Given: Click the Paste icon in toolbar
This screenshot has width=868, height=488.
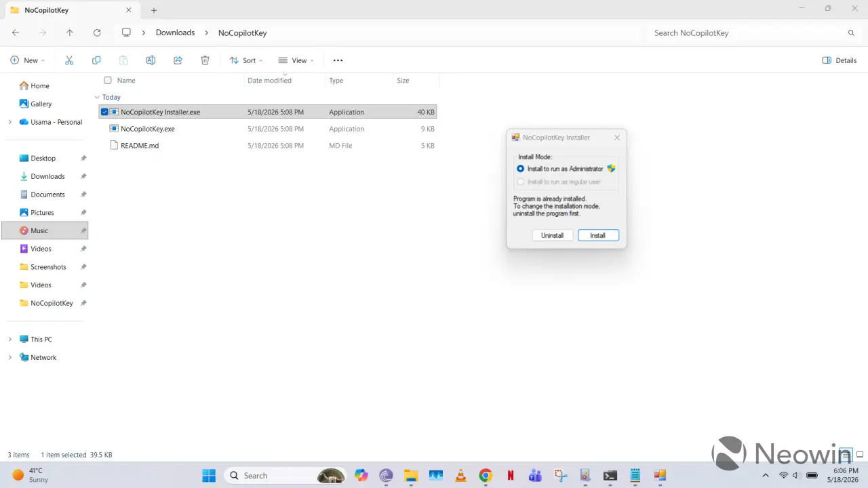Looking at the screenshot, I should (x=123, y=60).
